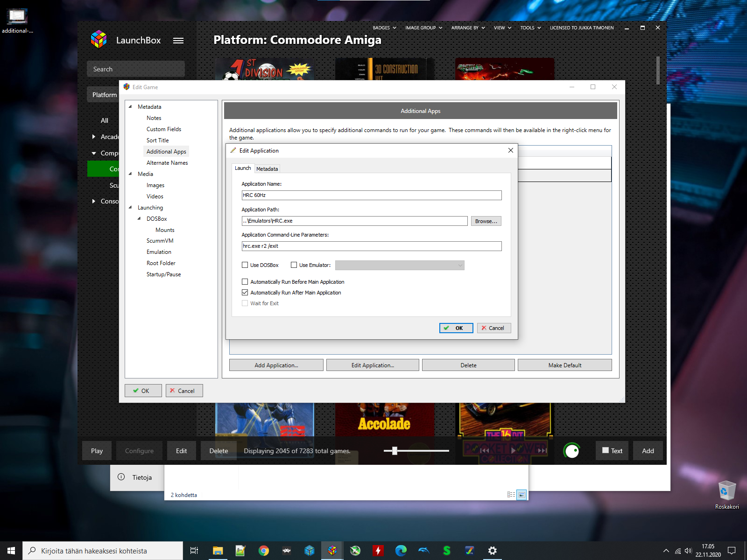Screen dimensions: 747x560
Task: Click the volume icon in the system tray
Action: point(688,551)
